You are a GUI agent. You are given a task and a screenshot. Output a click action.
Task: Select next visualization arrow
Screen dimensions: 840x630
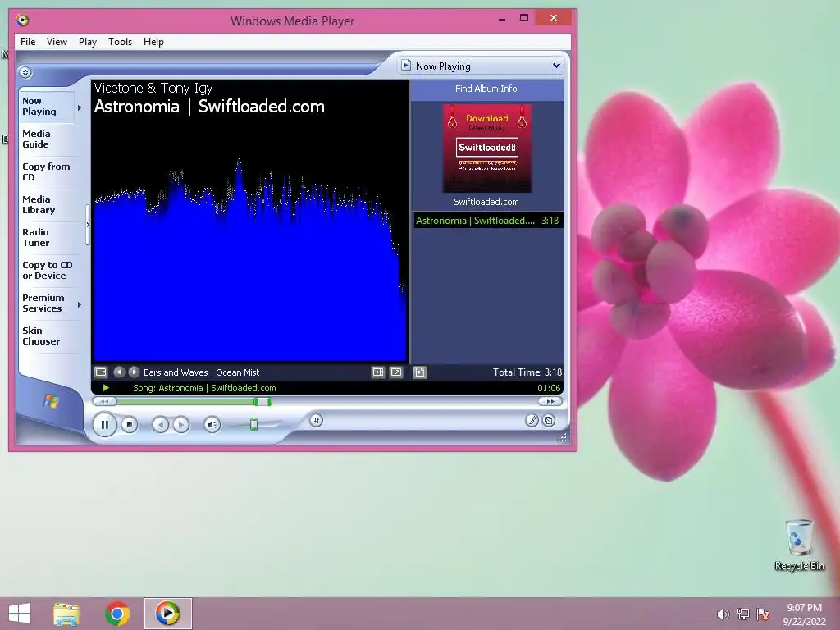point(134,372)
